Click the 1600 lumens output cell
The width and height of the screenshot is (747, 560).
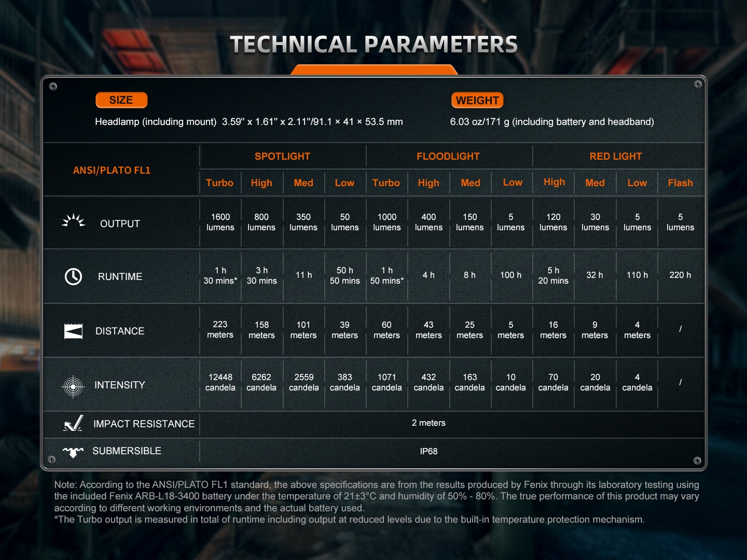(220, 222)
